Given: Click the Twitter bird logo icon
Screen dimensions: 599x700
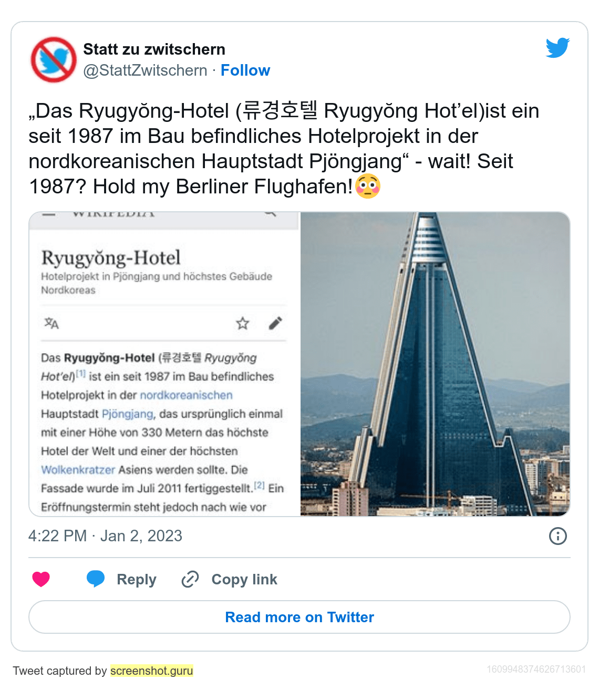Looking at the screenshot, I should point(557,48).
